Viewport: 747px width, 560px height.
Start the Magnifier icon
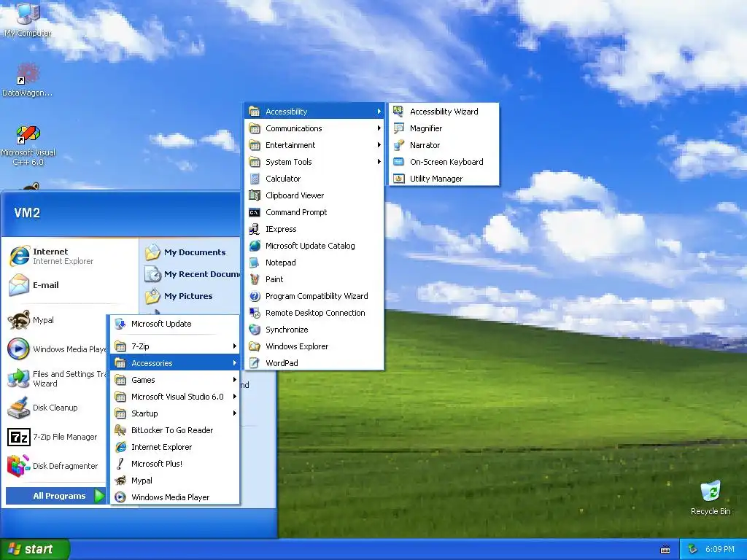(x=399, y=128)
